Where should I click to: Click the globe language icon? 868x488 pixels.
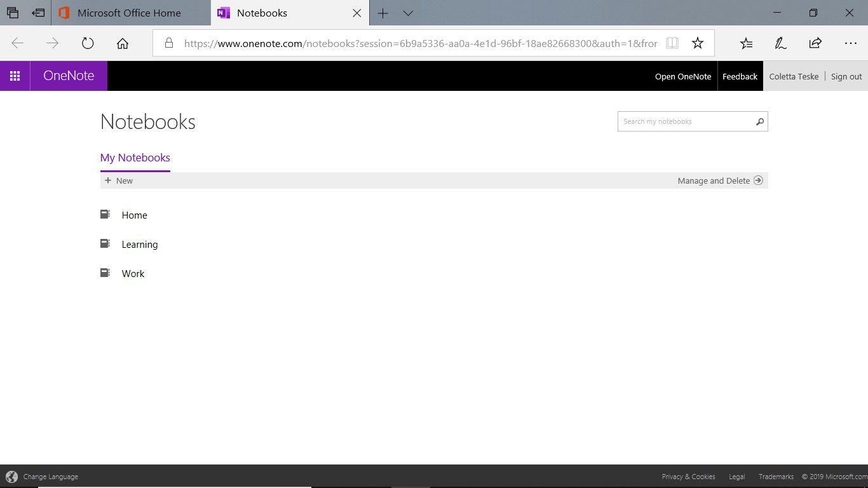tap(11, 477)
